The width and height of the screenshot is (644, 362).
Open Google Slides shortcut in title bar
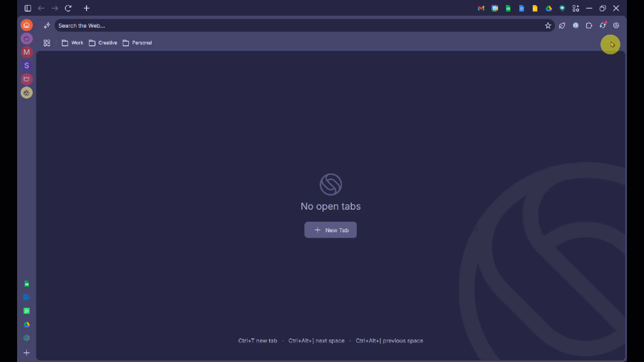(x=535, y=8)
